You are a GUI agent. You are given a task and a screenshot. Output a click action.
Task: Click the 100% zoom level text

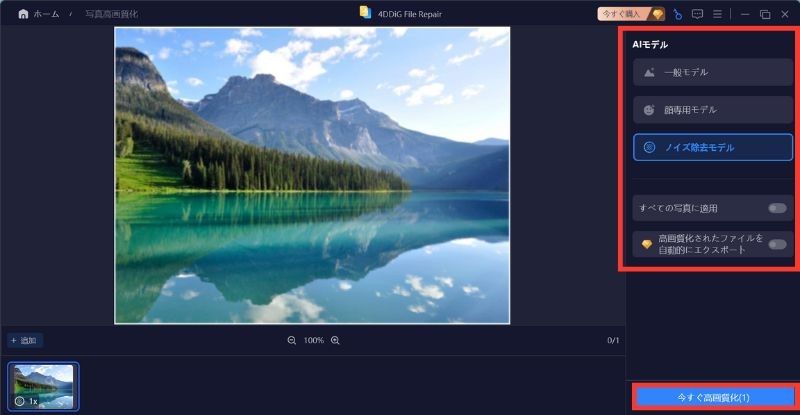314,340
